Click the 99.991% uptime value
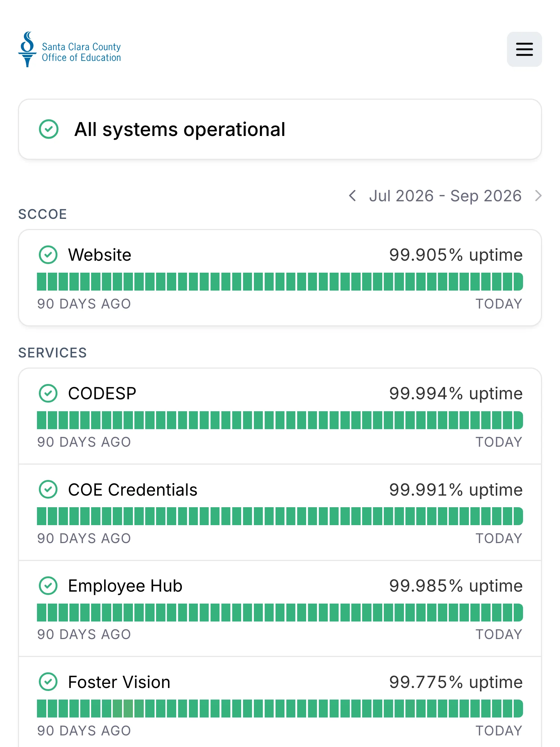 click(455, 490)
